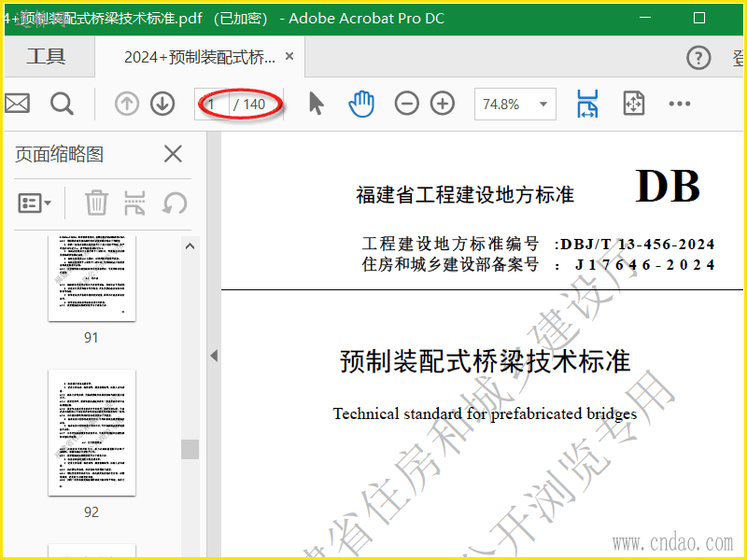Switch to the 2024+预制装配式桥 document tab
Image resolution: width=747 pixels, height=560 pixels.
[x=200, y=57]
